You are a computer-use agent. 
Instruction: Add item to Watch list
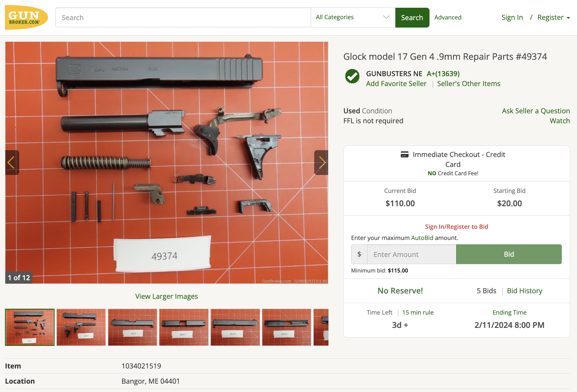(x=560, y=121)
